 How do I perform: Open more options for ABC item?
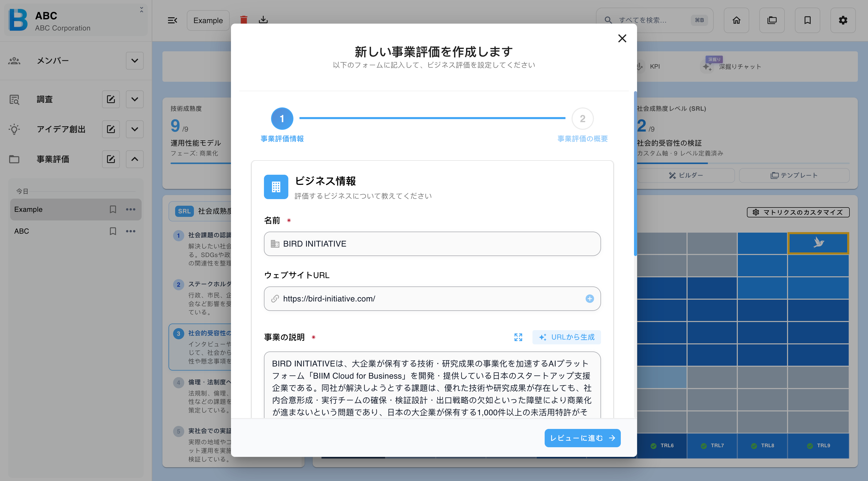click(x=130, y=231)
